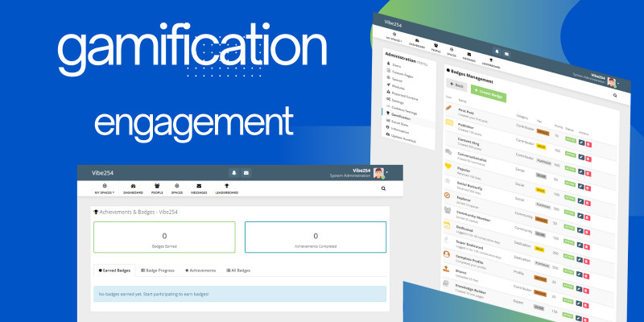
Task: Open the envelope icon beside the notification bell
Action: pos(246,172)
